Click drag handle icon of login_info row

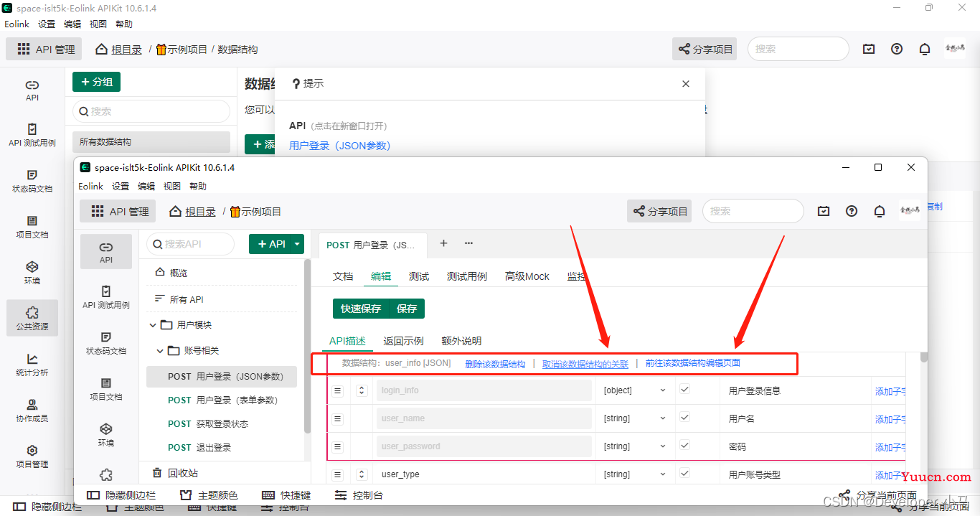338,390
